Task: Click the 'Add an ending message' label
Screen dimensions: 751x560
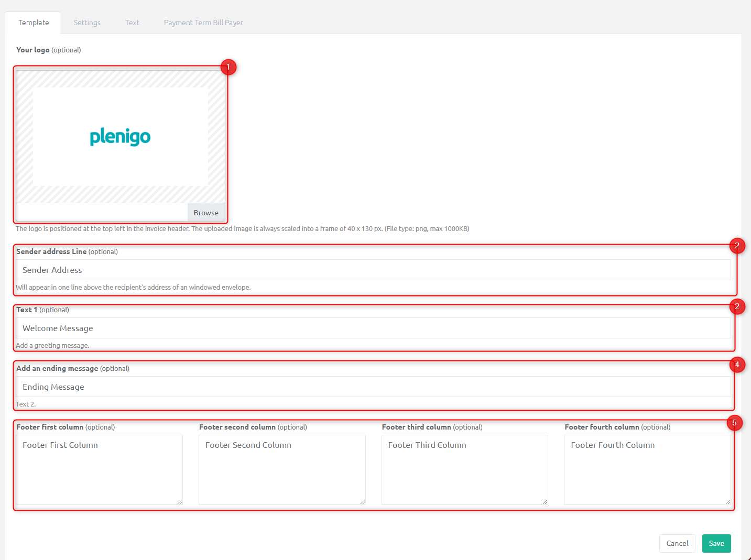Action: click(x=57, y=368)
